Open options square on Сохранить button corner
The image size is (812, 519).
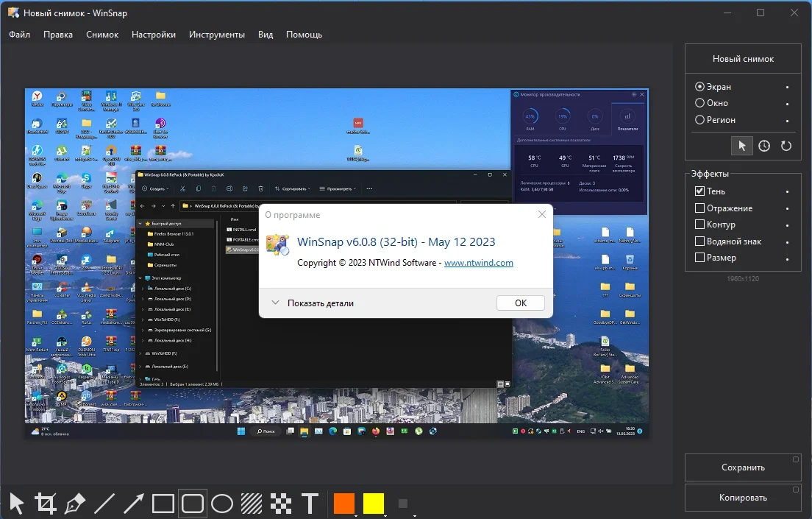tap(795, 459)
